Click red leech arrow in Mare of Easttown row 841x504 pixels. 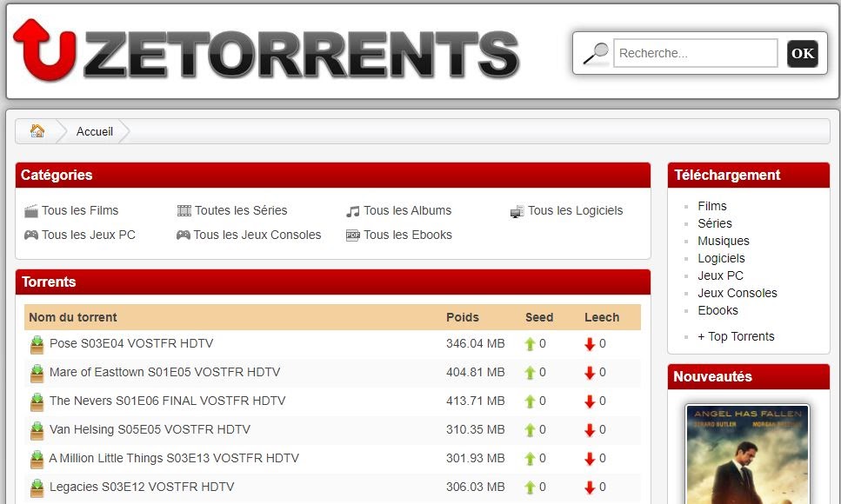[590, 373]
